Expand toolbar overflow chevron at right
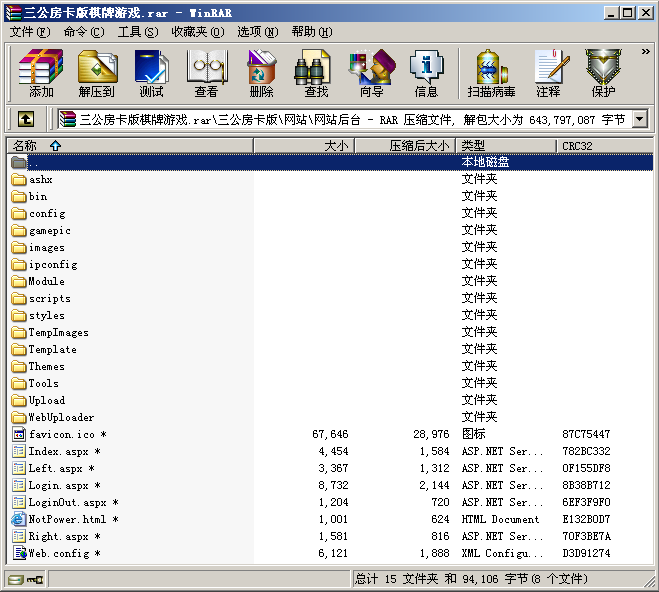This screenshot has height=592, width=659. (644, 50)
